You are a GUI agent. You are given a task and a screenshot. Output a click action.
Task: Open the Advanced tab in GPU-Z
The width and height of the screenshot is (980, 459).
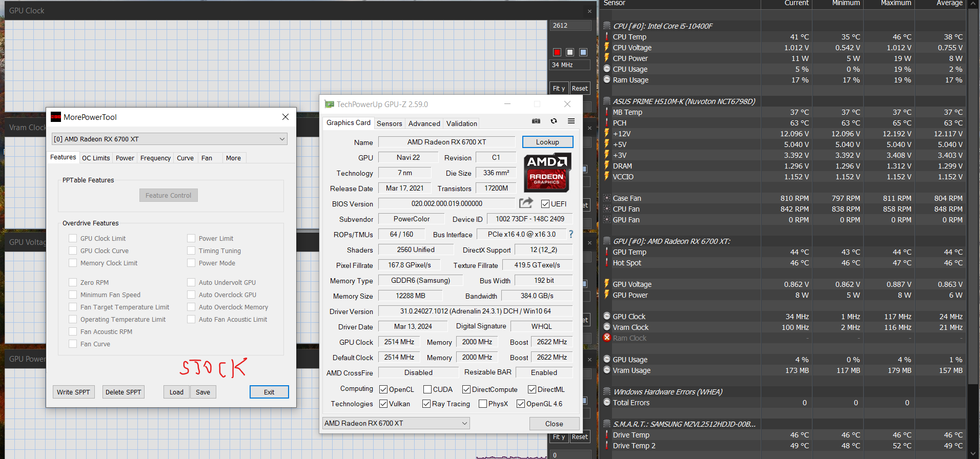coord(424,123)
